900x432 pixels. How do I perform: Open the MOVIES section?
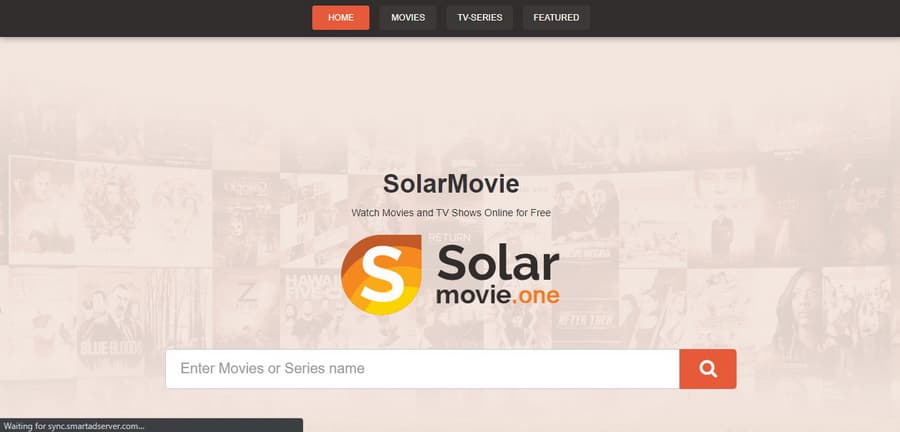[407, 17]
